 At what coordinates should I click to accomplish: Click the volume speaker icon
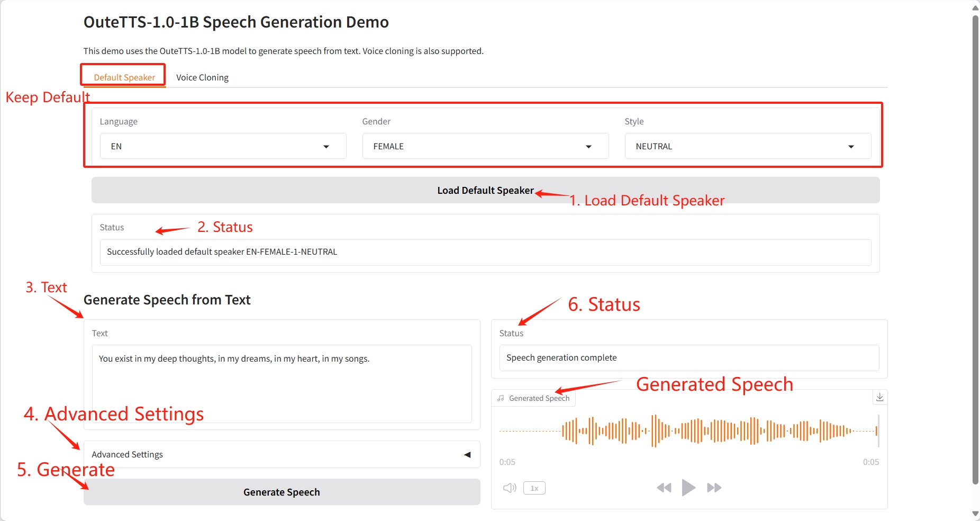(509, 488)
